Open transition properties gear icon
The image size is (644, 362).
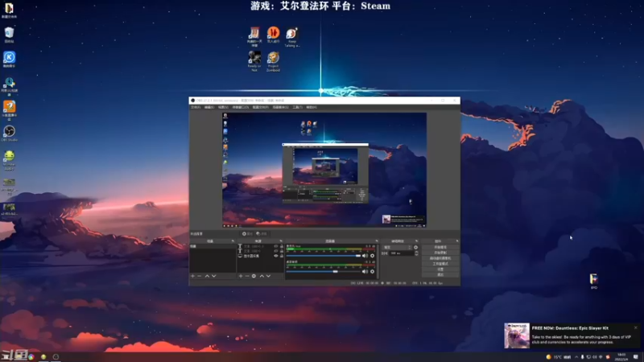[x=416, y=247]
